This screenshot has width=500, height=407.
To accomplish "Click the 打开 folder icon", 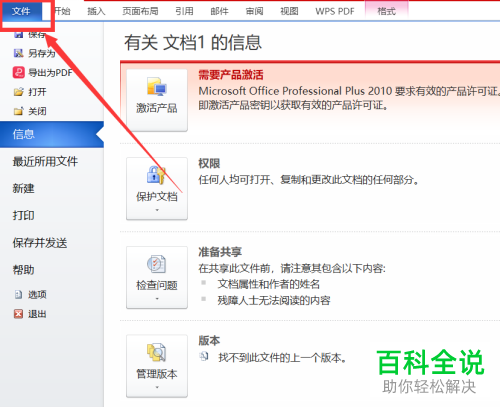I will click(18, 92).
